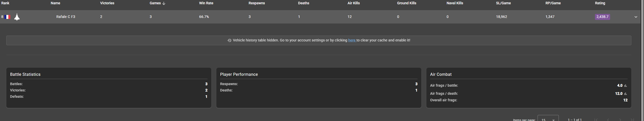Image resolution: width=644 pixels, height=121 pixels.
Task: Go to the previous page of results
Action: click(x=608, y=119)
